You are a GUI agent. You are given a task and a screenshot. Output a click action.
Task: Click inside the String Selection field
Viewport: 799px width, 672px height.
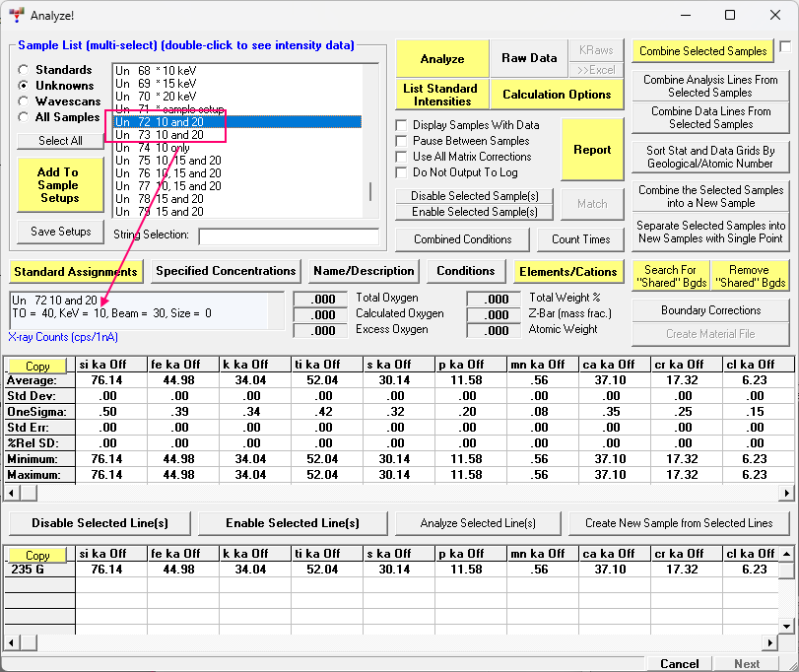tap(288, 236)
